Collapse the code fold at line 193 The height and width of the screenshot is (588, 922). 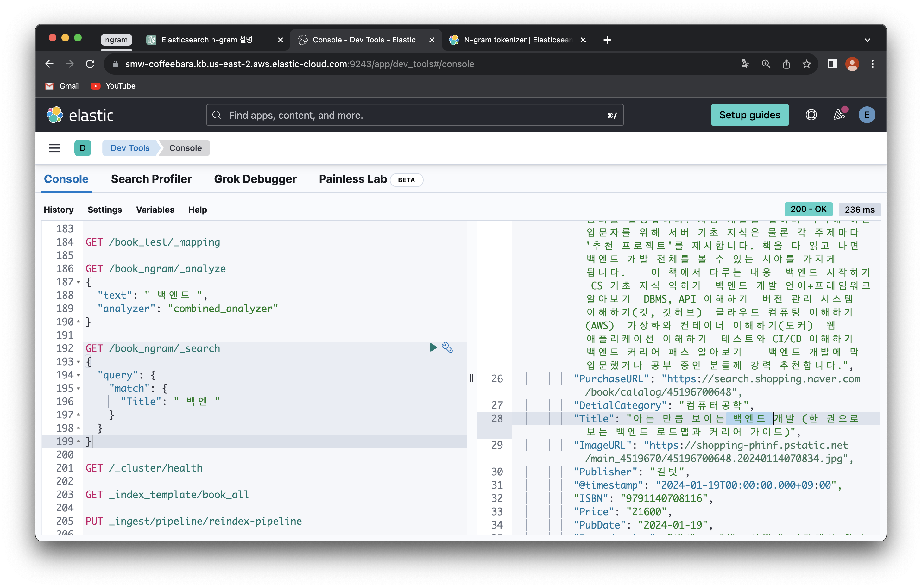point(79,362)
